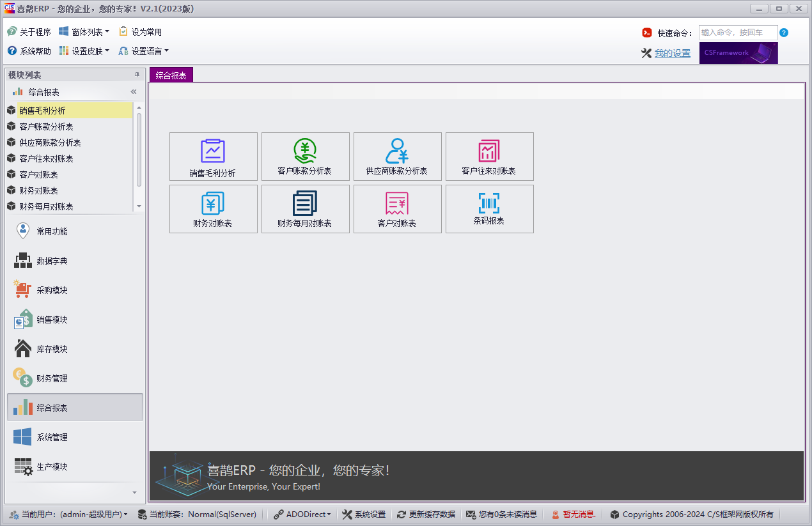This screenshot has width=812, height=526.
Task: Click the module list scroll up arrow
Action: click(x=139, y=107)
